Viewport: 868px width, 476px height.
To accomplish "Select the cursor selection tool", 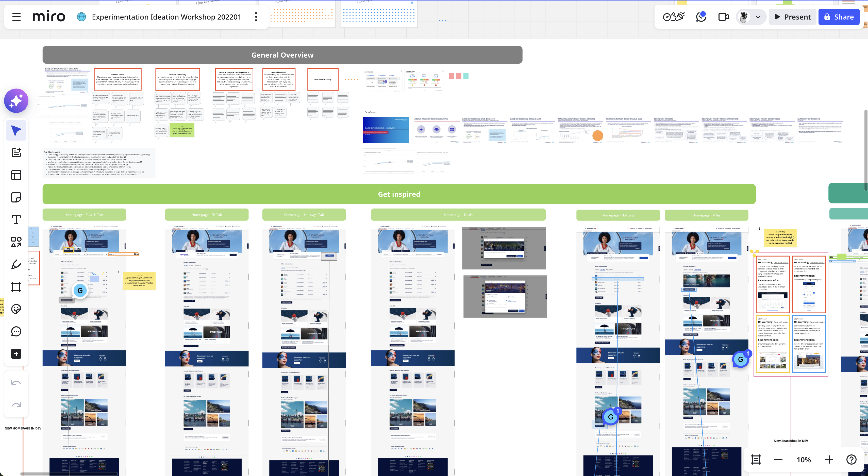I will [16, 130].
